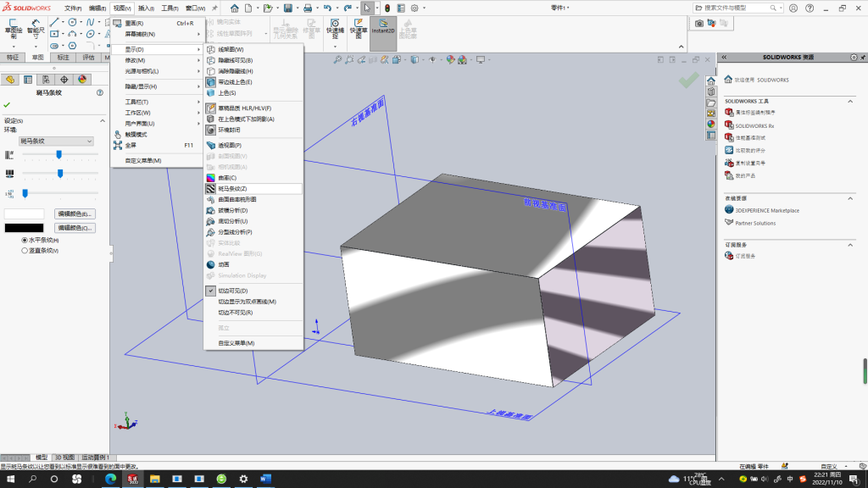The height and width of the screenshot is (488, 868).
Task: Toggle the pin icon on menu bar
Action: point(214,8)
